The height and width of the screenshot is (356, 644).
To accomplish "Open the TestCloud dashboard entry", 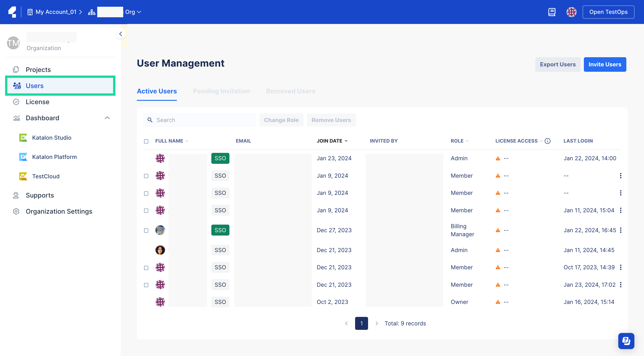I will tap(46, 176).
